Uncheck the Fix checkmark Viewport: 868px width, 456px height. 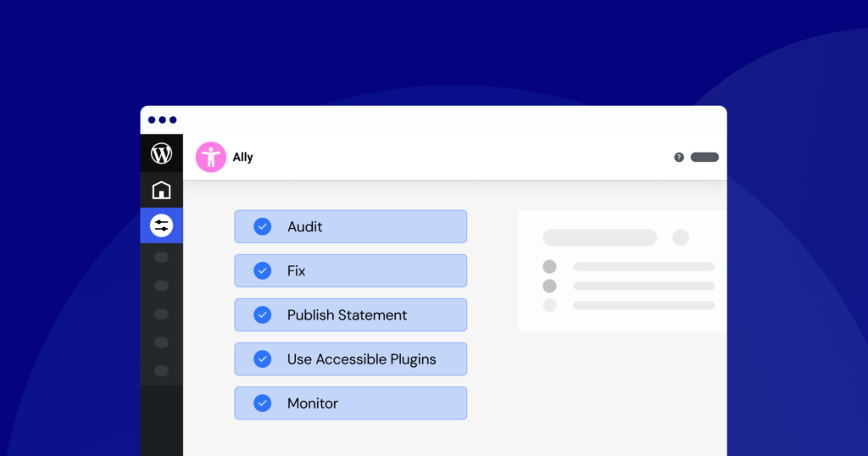[x=263, y=270]
